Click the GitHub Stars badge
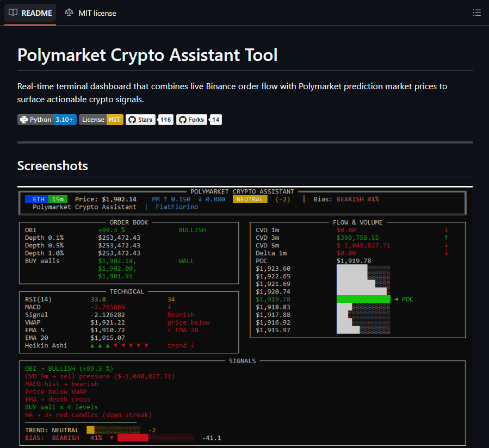 pos(140,120)
